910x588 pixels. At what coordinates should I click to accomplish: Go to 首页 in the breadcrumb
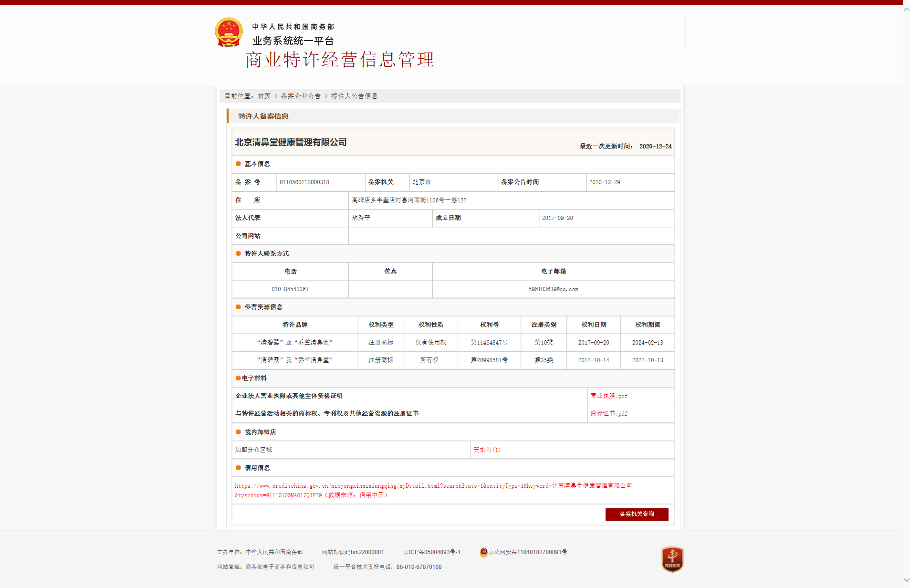pos(264,96)
